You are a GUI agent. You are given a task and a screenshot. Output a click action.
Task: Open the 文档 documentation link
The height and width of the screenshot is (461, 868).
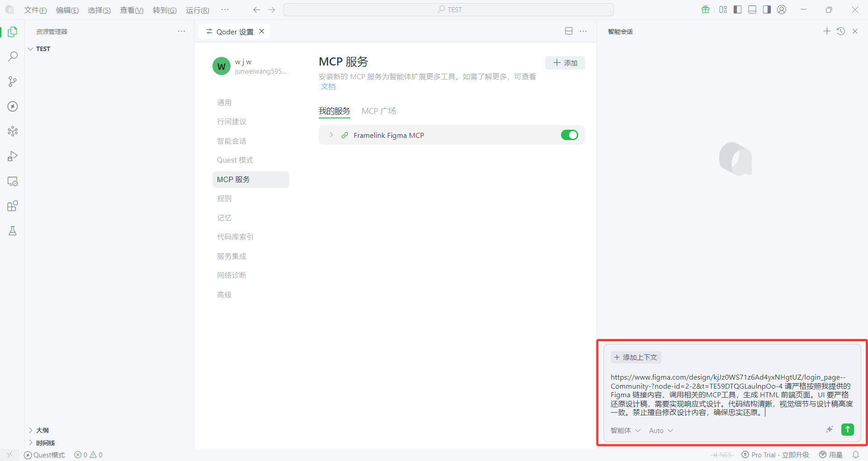(x=328, y=86)
